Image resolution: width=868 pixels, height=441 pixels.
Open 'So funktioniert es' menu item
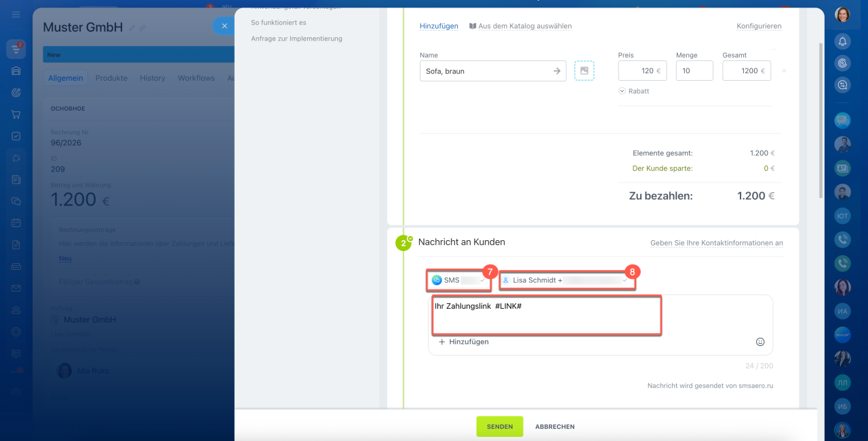pos(279,22)
